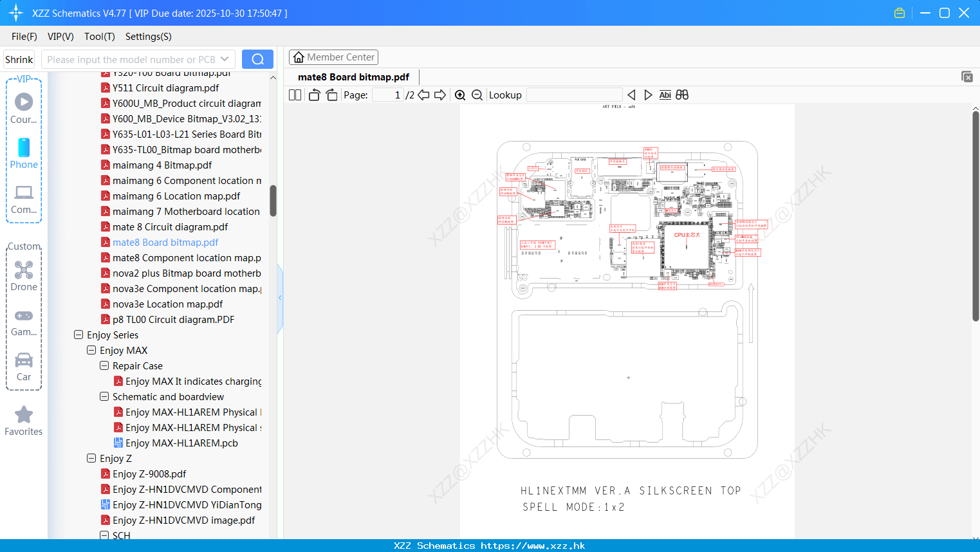The height and width of the screenshot is (552, 980).
Task: Open maimang 7 Motherboard location file
Action: (187, 211)
